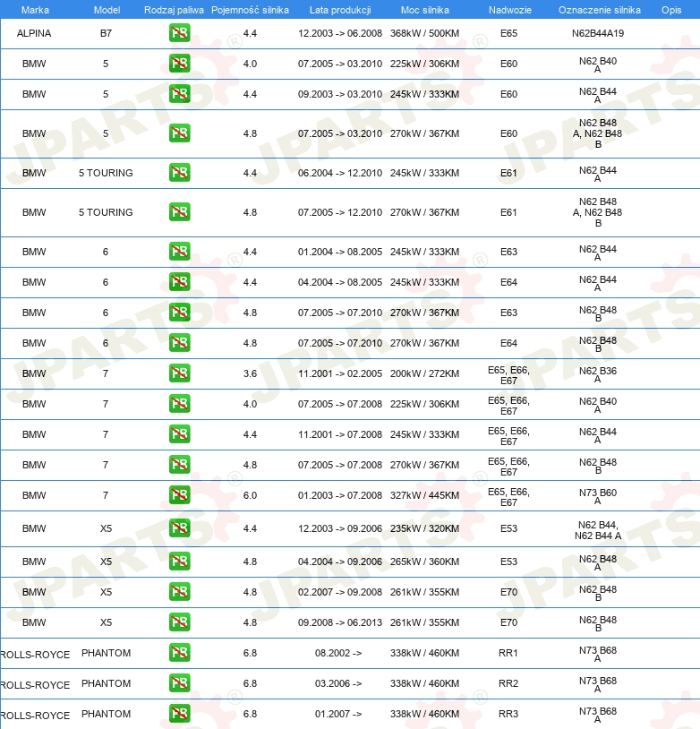The image size is (700, 729).
Task: Select the 327kW / 445KM power cell
Action: pos(424,495)
